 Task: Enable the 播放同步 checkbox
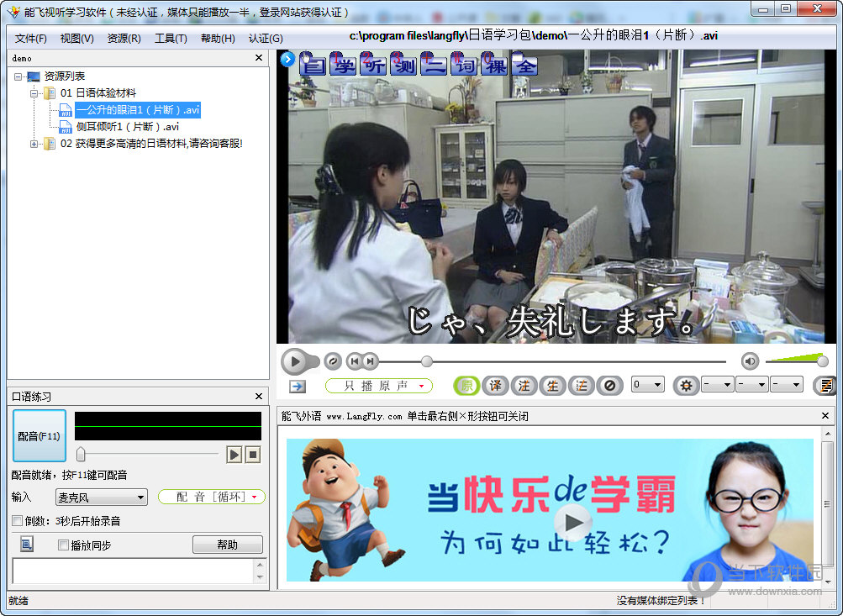(63, 545)
